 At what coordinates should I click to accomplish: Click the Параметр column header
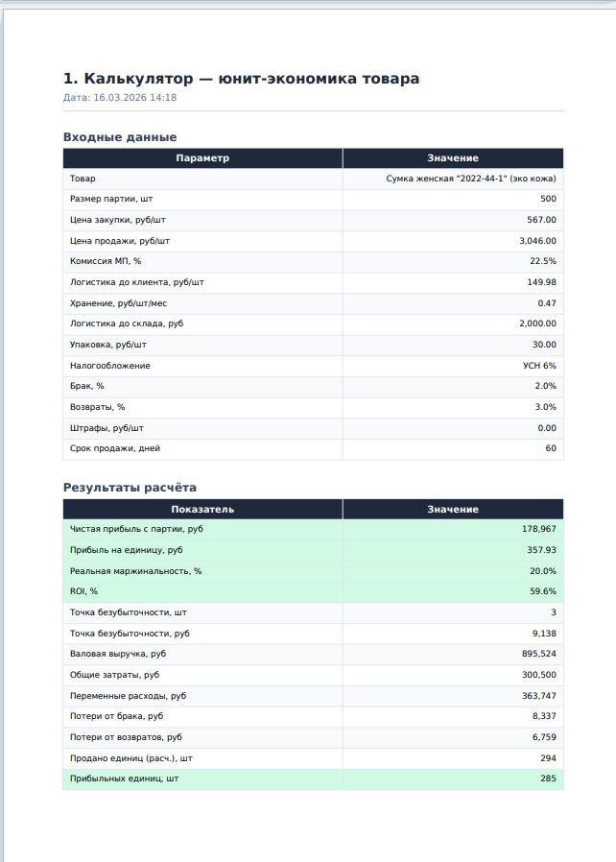click(202, 157)
